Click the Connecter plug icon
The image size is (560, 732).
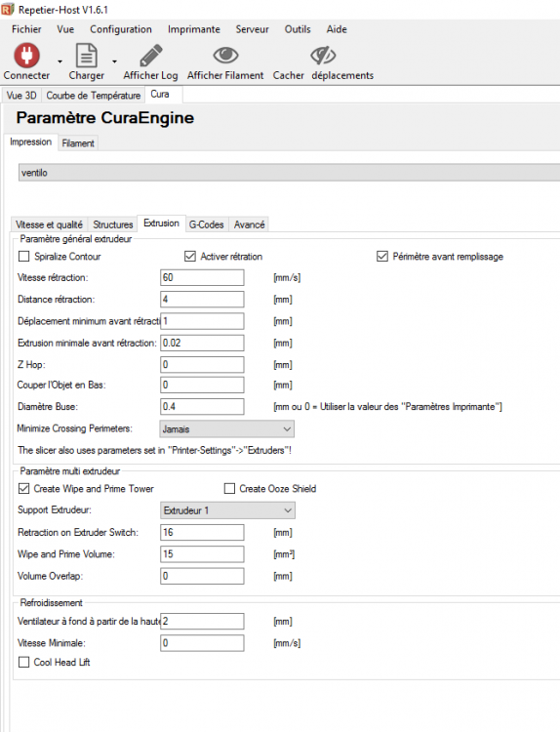click(x=26, y=55)
